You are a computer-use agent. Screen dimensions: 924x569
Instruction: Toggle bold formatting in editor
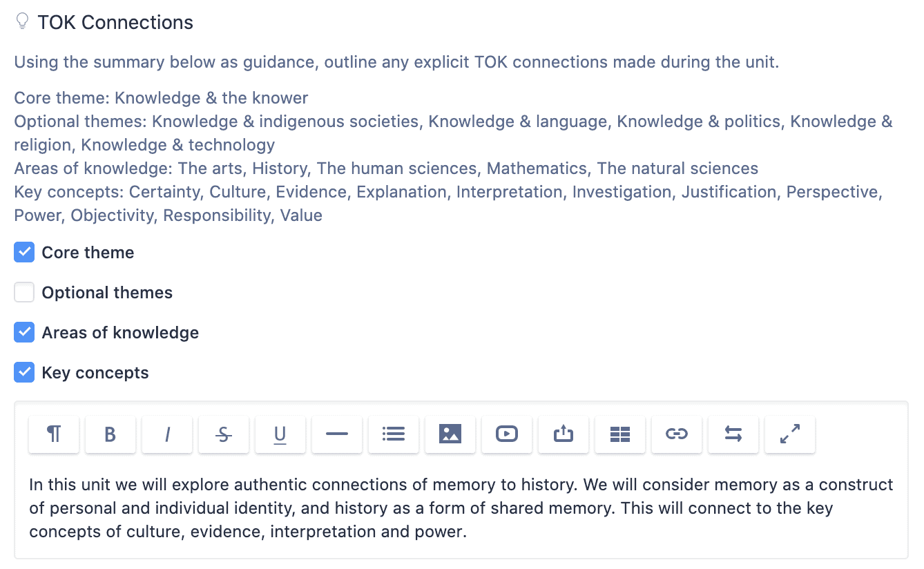(x=110, y=434)
